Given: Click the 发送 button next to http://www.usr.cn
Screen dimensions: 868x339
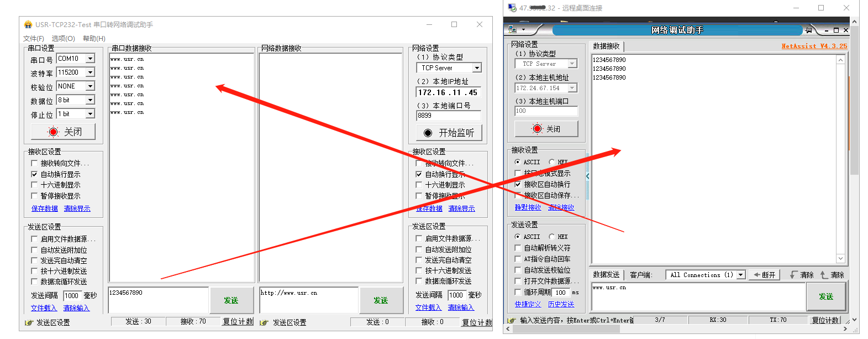Looking at the screenshot, I should pyautogui.click(x=381, y=300).
